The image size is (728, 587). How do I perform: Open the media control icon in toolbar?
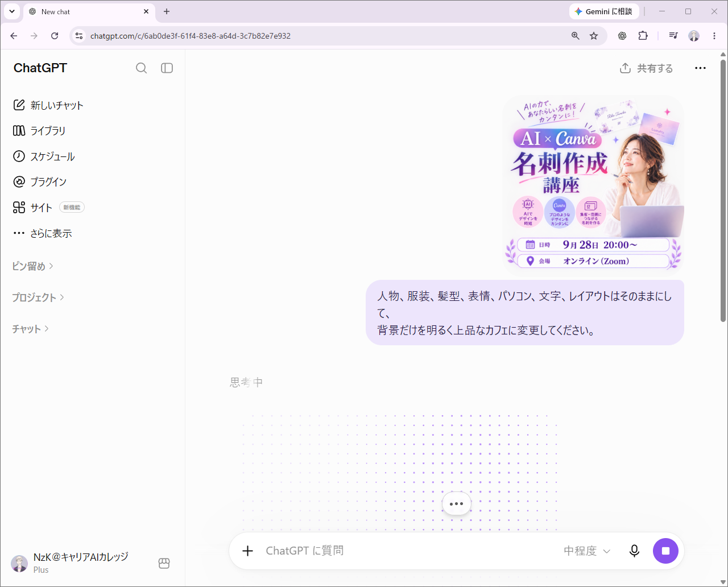click(673, 36)
